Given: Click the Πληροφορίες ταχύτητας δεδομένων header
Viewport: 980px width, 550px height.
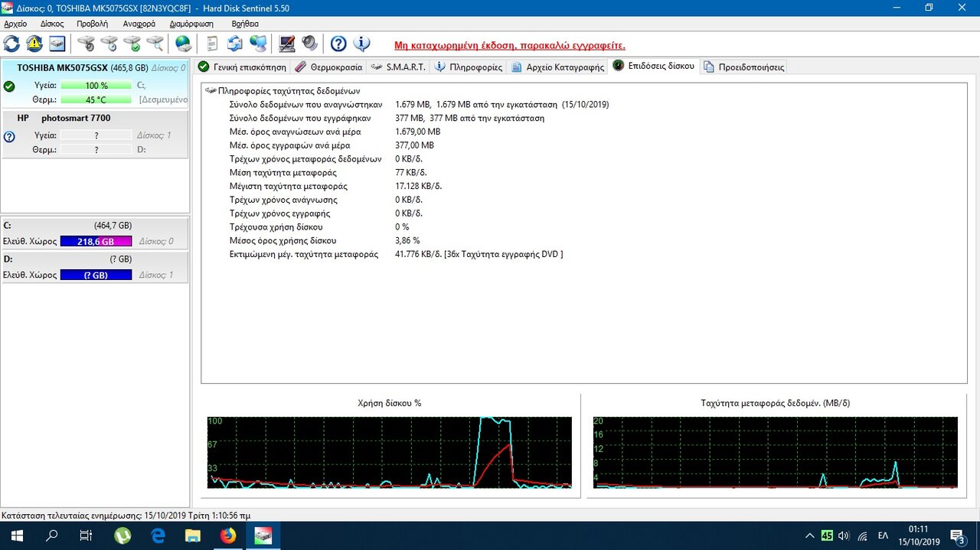Looking at the screenshot, I should (289, 90).
